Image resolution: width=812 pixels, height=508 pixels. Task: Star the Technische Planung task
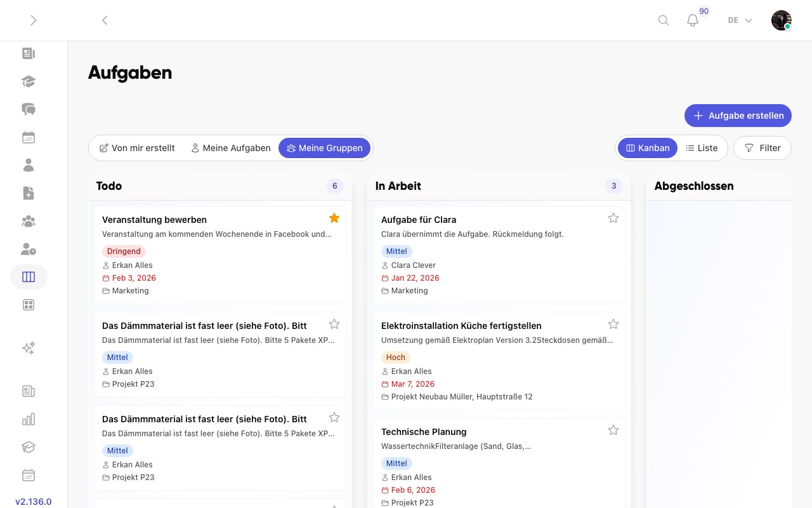[x=613, y=430]
